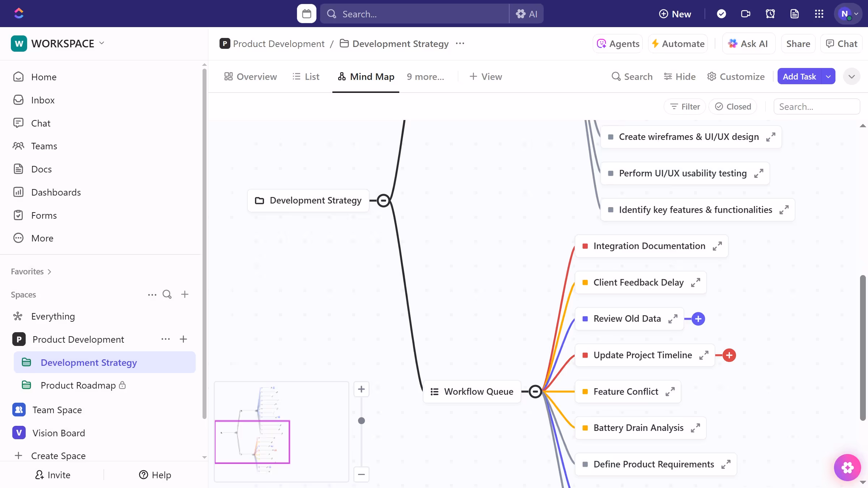Click the Share button
Viewport: 868px width, 488px height.
tap(798, 44)
